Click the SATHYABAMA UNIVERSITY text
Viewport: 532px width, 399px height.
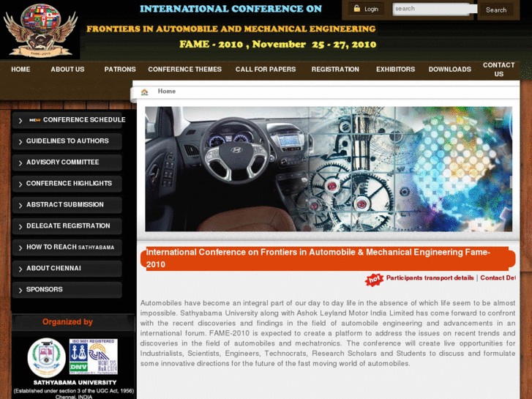coord(75,382)
